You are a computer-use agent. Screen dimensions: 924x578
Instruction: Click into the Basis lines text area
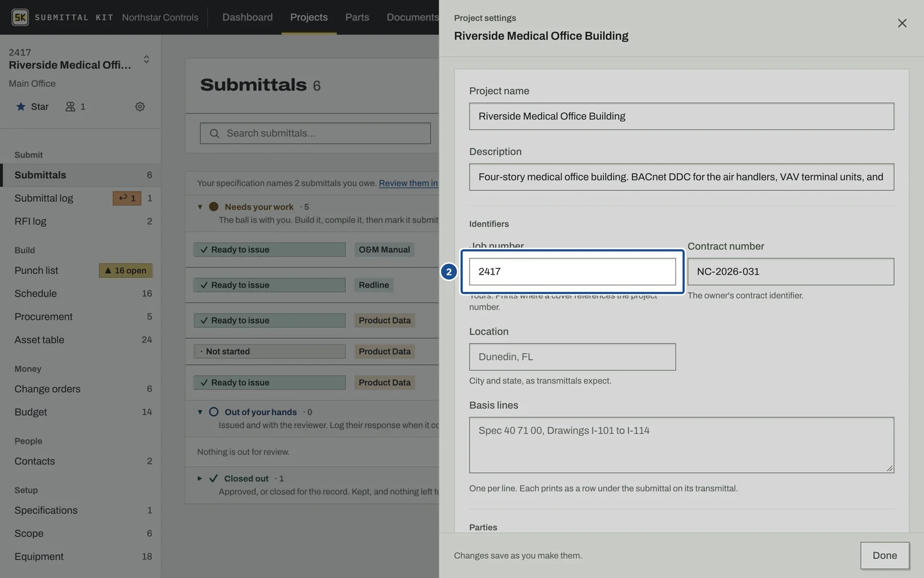pyautogui.click(x=681, y=445)
